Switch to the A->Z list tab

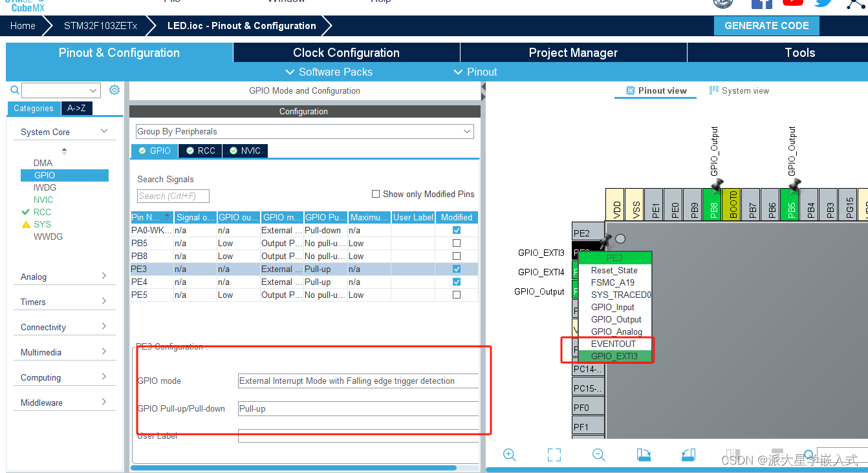pos(77,109)
